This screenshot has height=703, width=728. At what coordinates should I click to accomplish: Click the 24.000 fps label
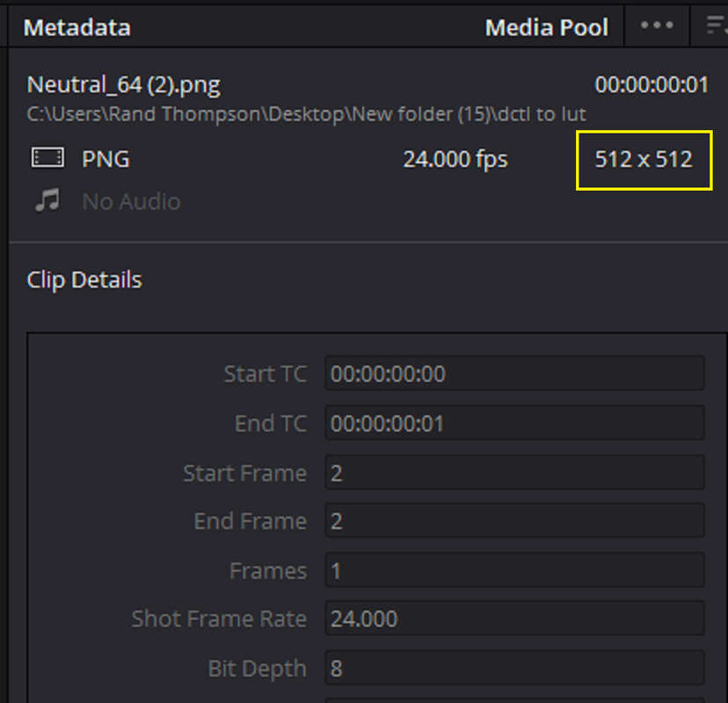(x=455, y=159)
